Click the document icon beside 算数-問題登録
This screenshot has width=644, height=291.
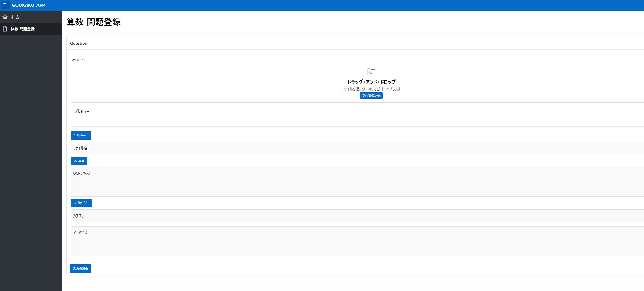point(5,29)
